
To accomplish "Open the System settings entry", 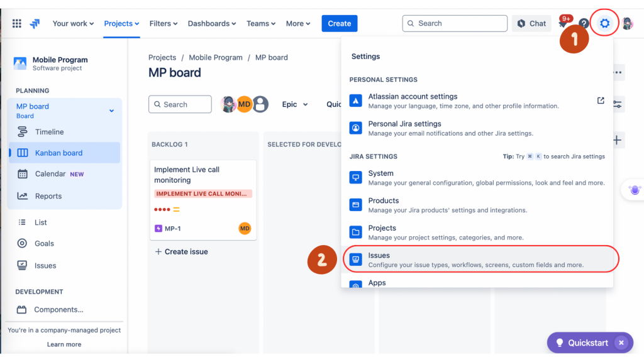I will coord(477,177).
